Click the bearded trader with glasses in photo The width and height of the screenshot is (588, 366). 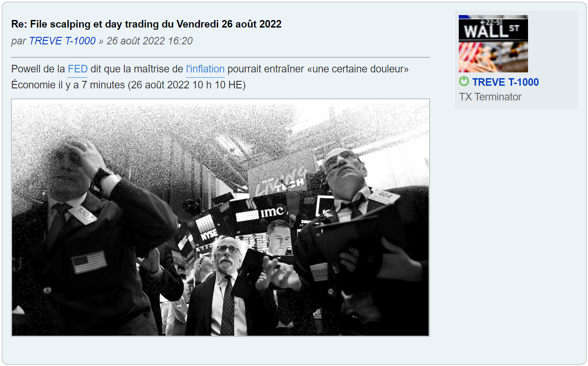coord(227,254)
